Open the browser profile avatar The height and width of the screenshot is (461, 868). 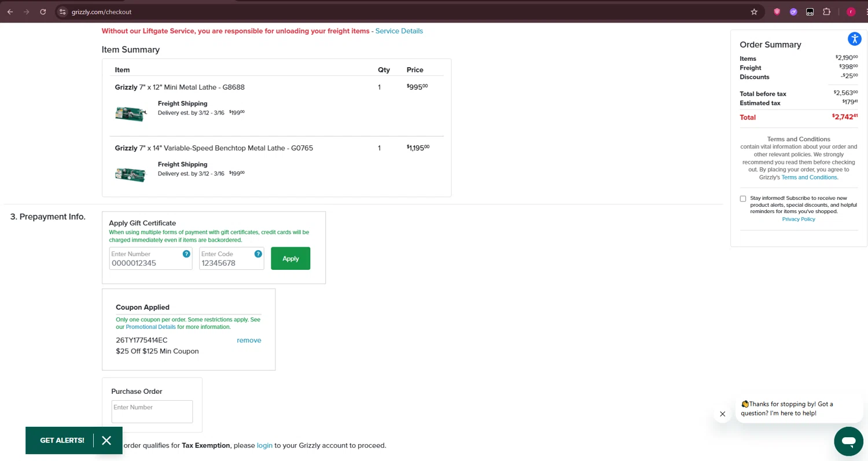tap(851, 12)
